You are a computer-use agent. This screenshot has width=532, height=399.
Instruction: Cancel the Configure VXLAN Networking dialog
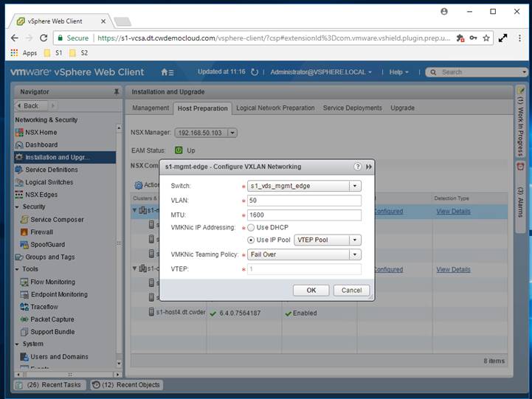[351, 291]
